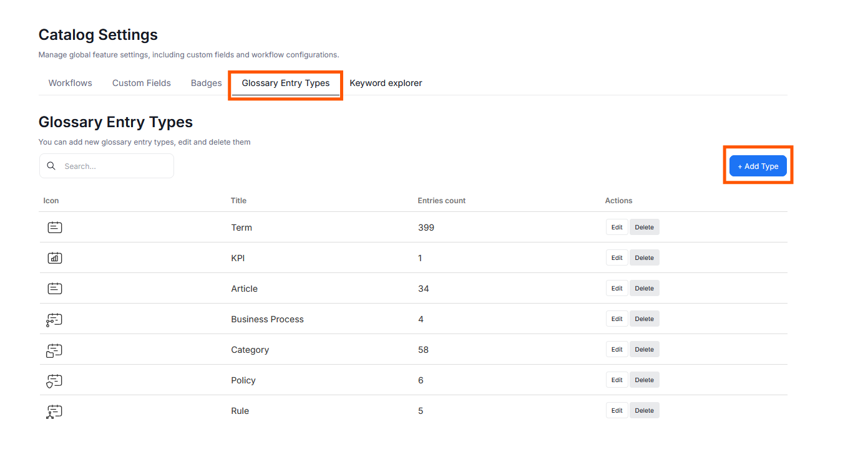Select the Glossary Entry Types tab
Screen dimensions: 868x475
(x=286, y=83)
